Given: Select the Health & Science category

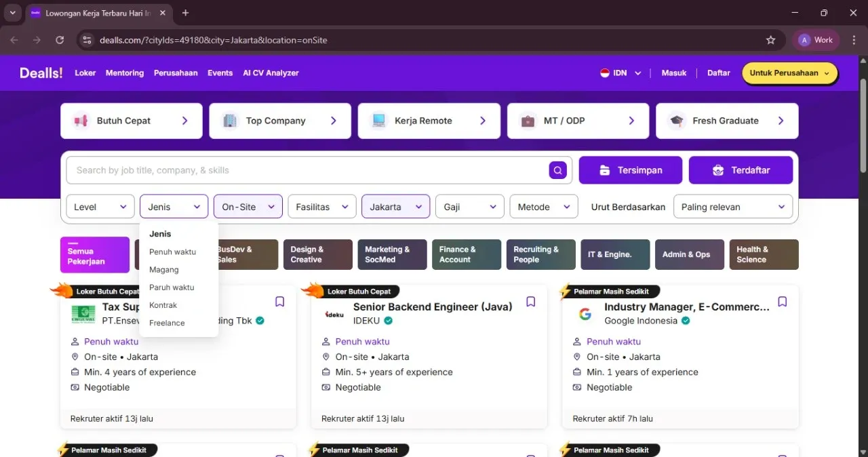Looking at the screenshot, I should 764,254.
